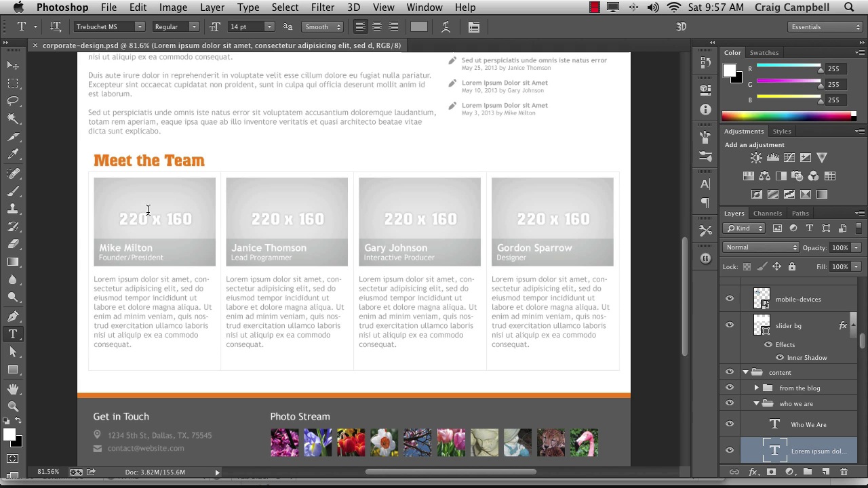Add a Photo Filter adjustment
The width and height of the screenshot is (868, 488).
(x=797, y=176)
